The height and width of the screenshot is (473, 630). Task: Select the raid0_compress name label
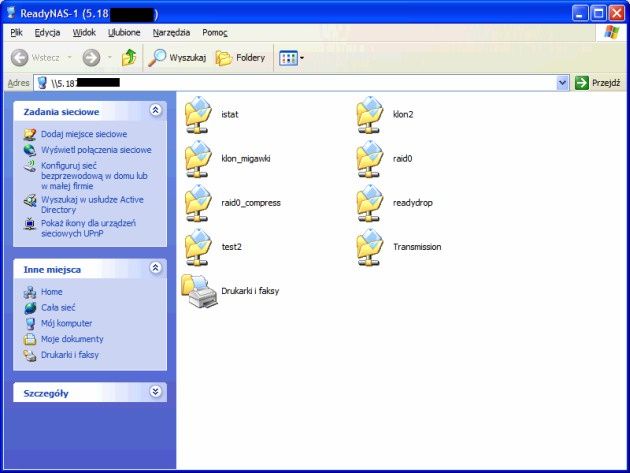pyautogui.click(x=251, y=203)
